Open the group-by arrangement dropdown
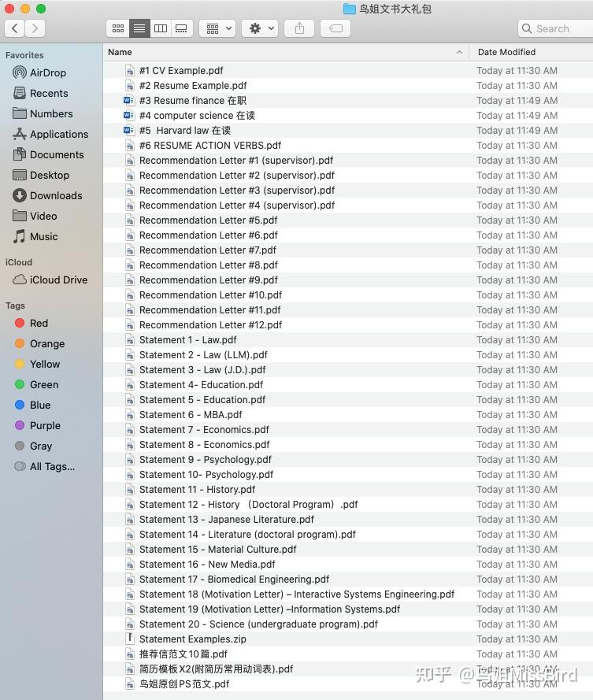593x700 pixels. pyautogui.click(x=217, y=28)
